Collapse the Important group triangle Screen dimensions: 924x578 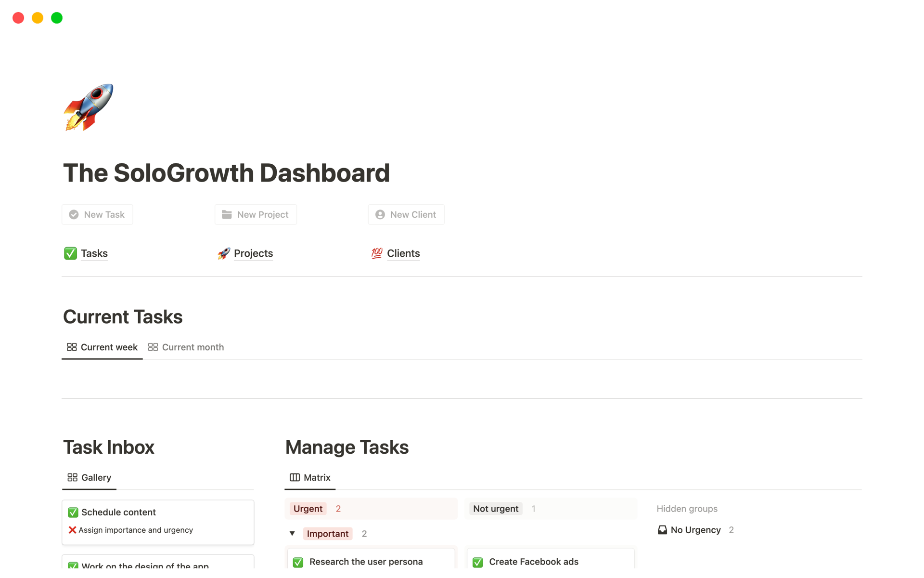(x=292, y=533)
